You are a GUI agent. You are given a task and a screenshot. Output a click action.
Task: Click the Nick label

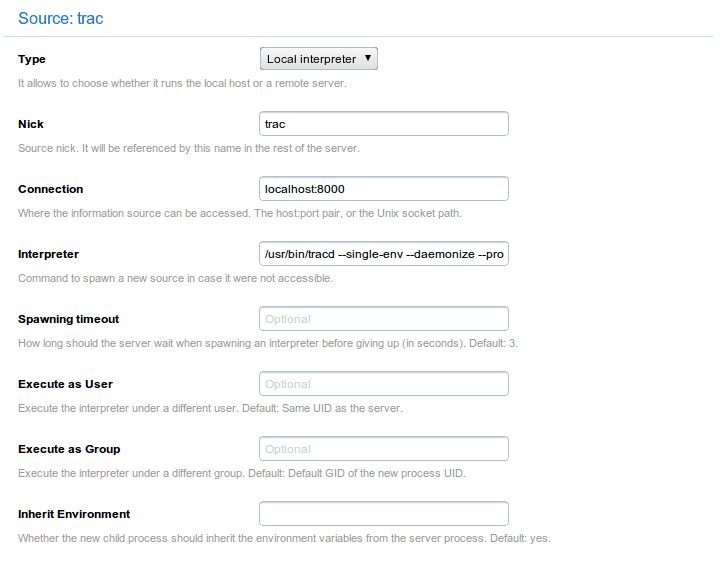(31, 125)
